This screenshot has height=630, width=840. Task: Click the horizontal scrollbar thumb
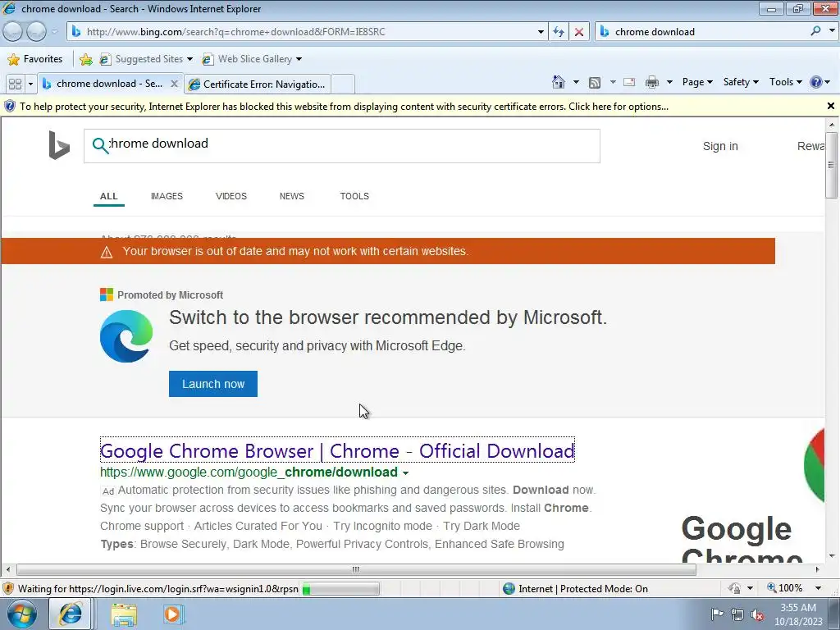tap(356, 569)
